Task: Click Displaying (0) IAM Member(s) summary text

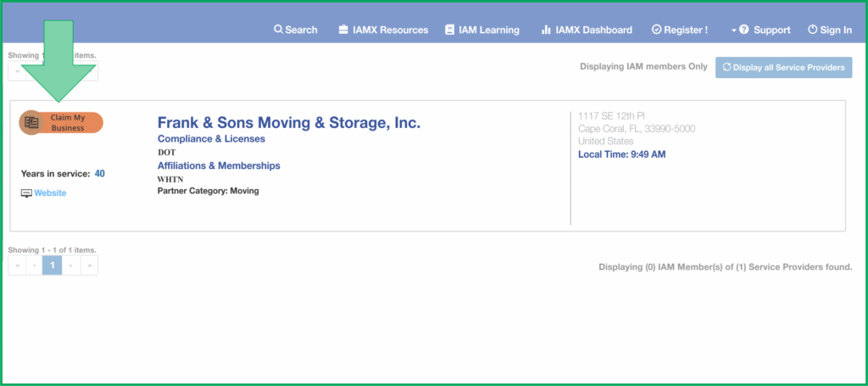Action: [726, 267]
